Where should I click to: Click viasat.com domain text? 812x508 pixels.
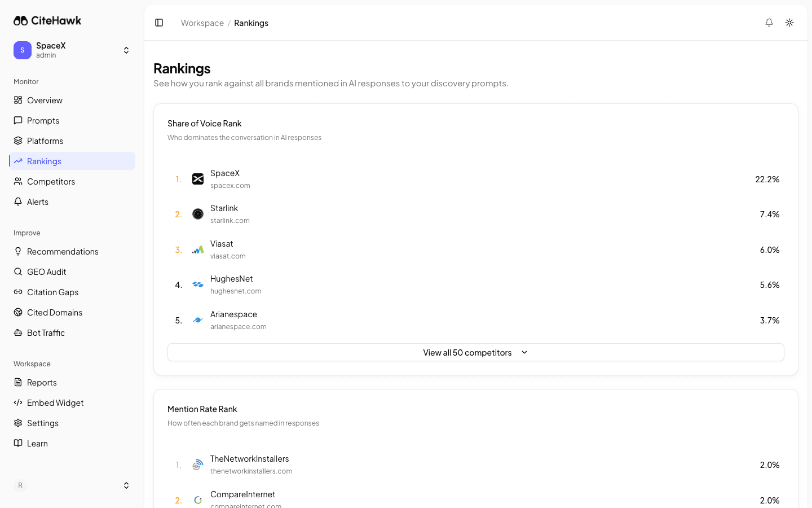(228, 256)
